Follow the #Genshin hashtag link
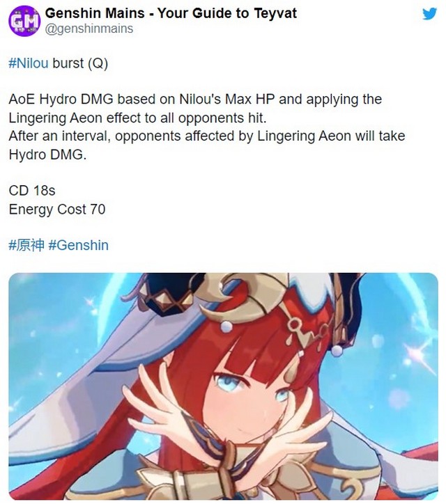Screen dimensions: 446x504 pyautogui.click(x=79, y=245)
